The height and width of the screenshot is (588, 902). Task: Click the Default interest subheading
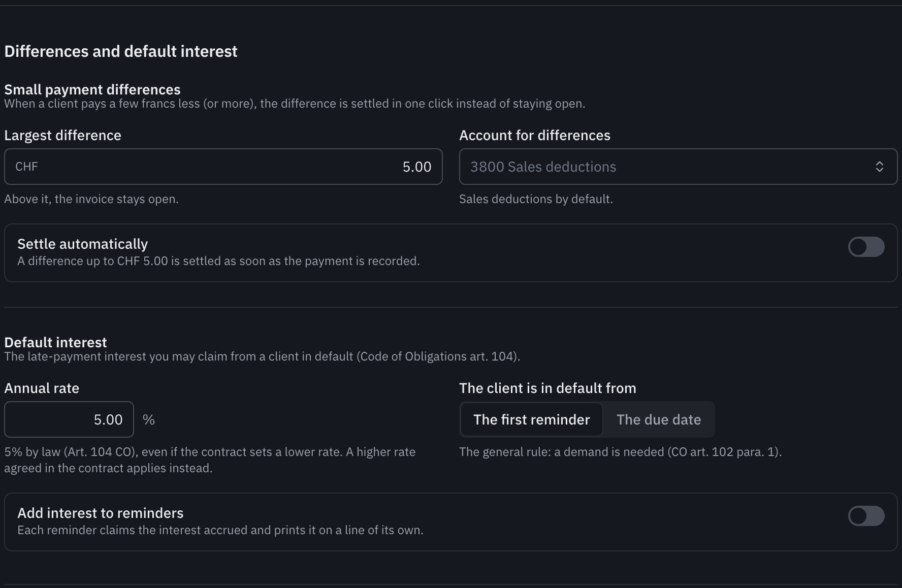coord(56,342)
